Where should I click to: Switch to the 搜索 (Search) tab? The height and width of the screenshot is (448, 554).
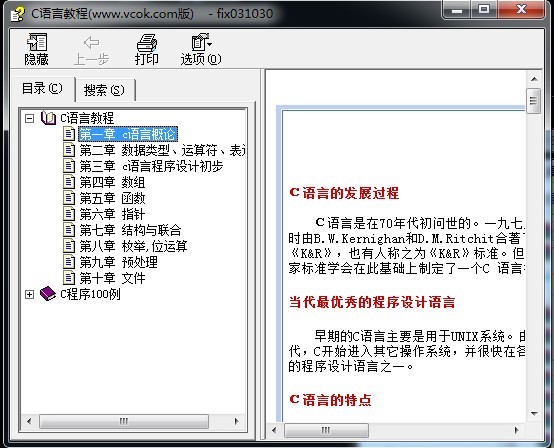104,90
